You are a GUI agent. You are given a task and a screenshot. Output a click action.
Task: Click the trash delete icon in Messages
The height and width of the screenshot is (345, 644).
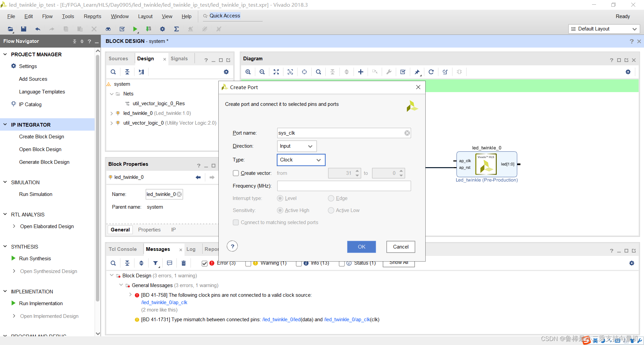click(183, 263)
